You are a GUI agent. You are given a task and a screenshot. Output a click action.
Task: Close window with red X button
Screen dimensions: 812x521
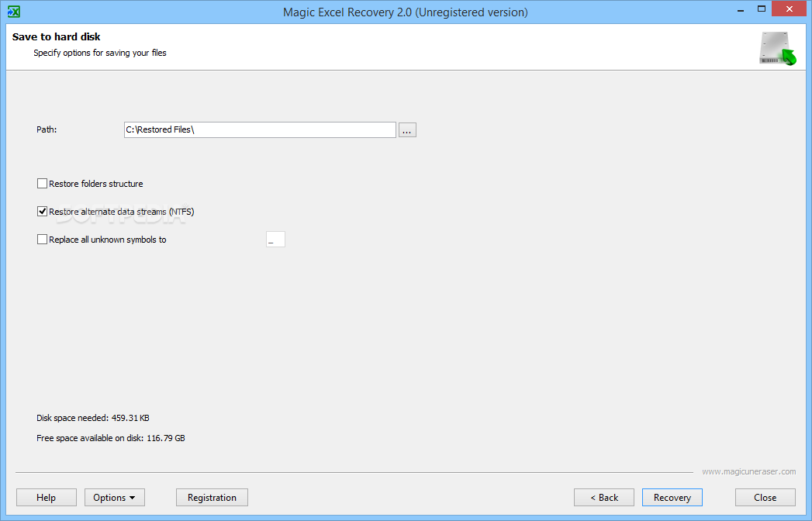(x=790, y=9)
